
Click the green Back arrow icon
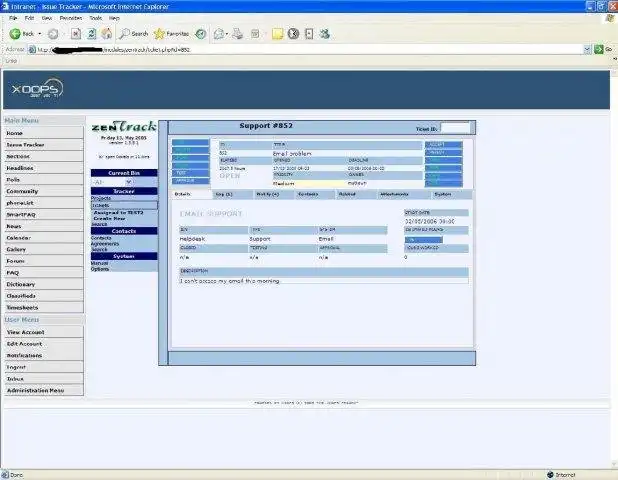(x=15, y=34)
